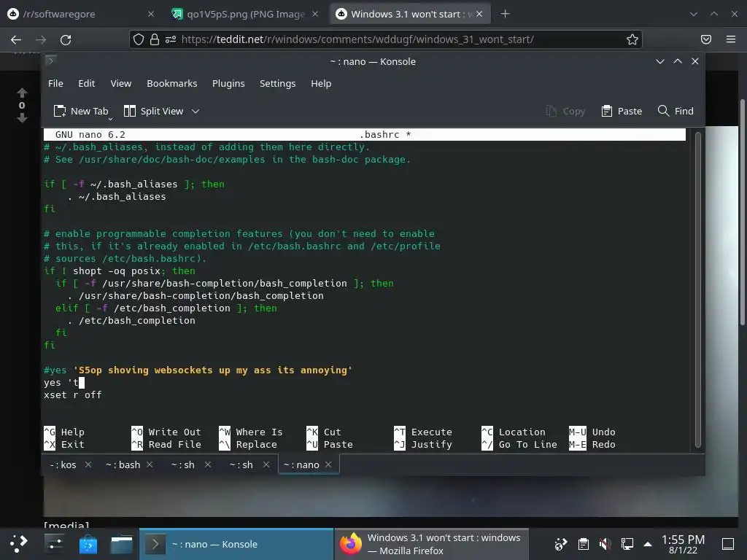The height and width of the screenshot is (560, 747).
Task: Close the /r/softwaregore browser tab
Action: [x=150, y=14]
